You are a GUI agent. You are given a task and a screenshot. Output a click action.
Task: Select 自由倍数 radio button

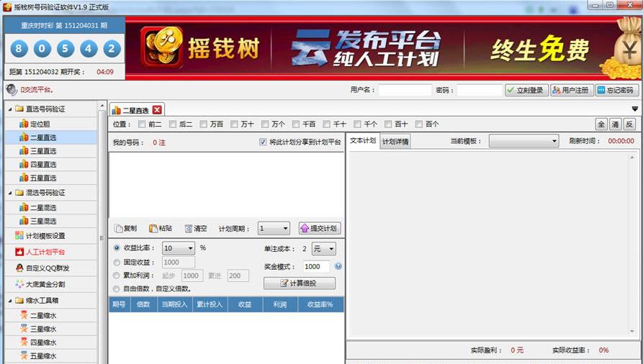pos(117,288)
